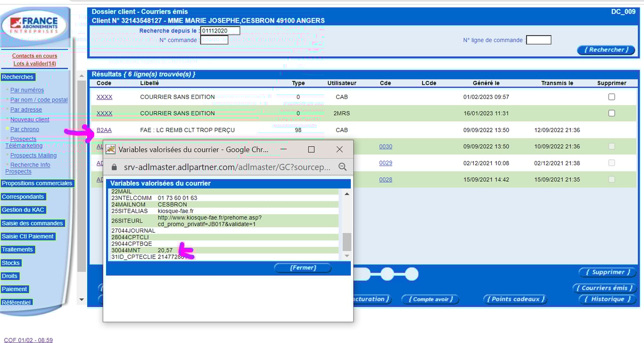Tick the Supprimer checkbox for the 16/01/2023 courrier

(611, 113)
